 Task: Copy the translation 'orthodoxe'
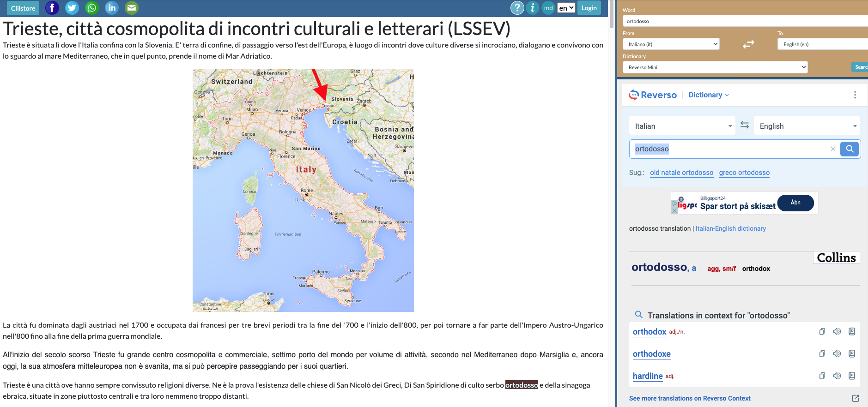(x=822, y=354)
